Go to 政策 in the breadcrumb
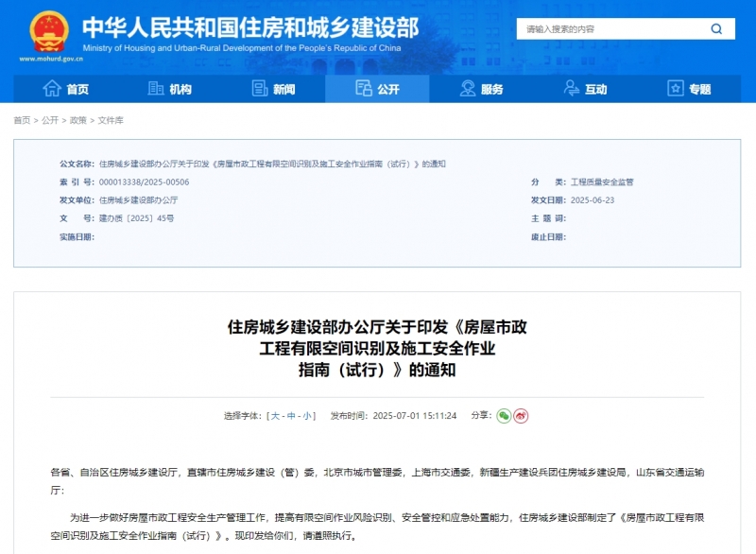This screenshot has height=554, width=756. [x=78, y=120]
